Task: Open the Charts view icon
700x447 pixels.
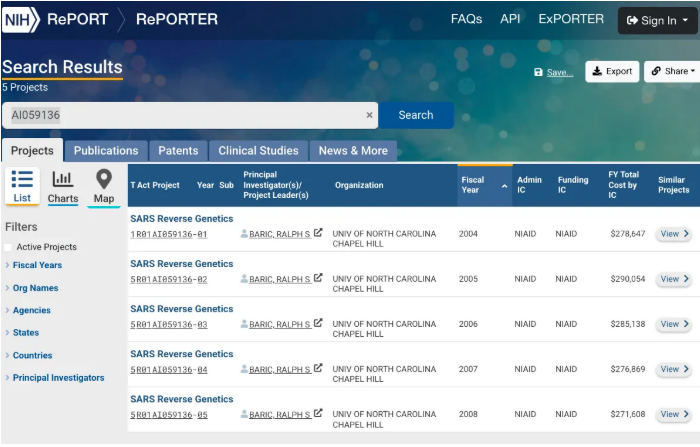Action: 62,179
